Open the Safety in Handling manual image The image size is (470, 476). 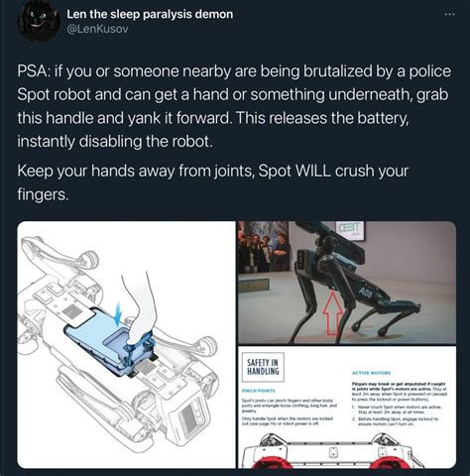pyautogui.click(x=347, y=408)
